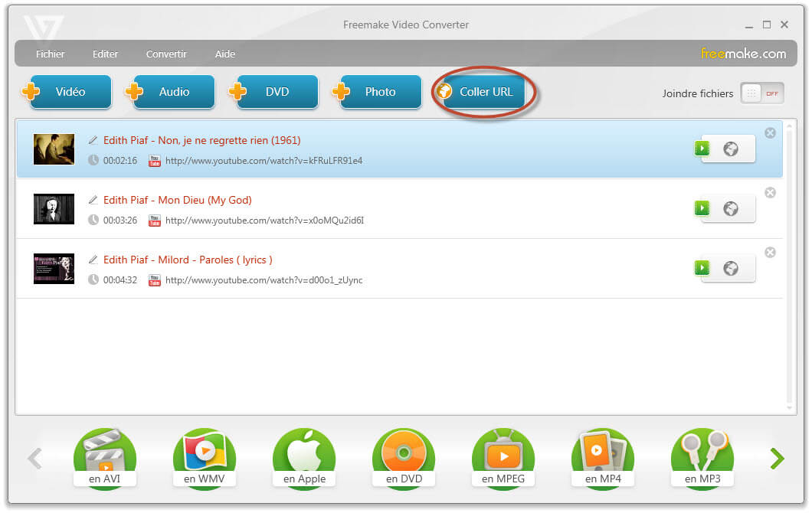Click the YouTube icon for the d00o1_zUync video
This screenshot has height=513, width=812.
(x=154, y=280)
